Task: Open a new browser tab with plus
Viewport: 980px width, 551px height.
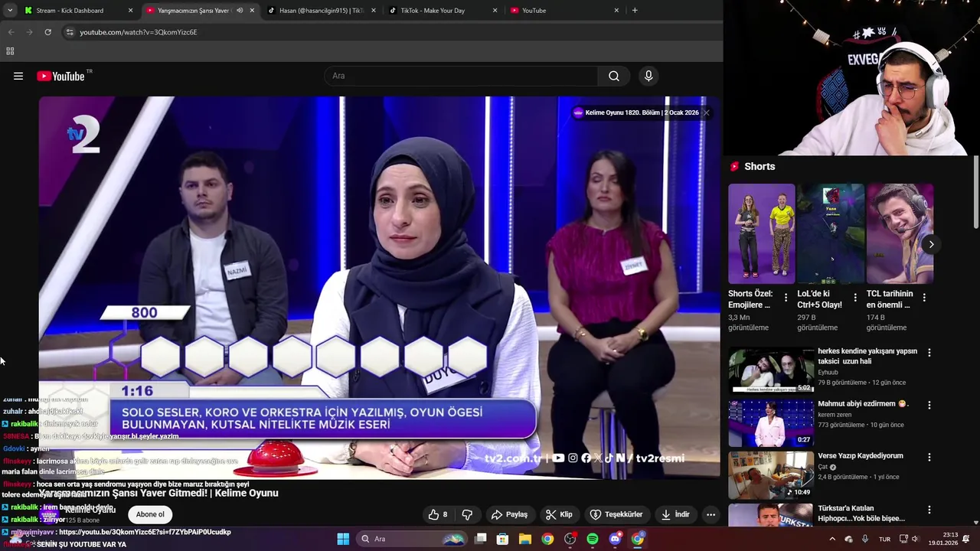Action: [635, 11]
